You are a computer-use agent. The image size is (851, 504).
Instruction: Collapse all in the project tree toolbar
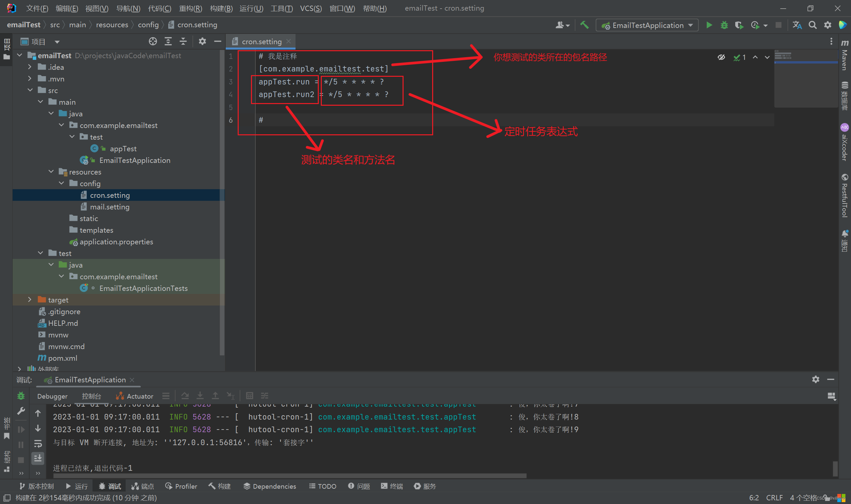[x=183, y=42]
